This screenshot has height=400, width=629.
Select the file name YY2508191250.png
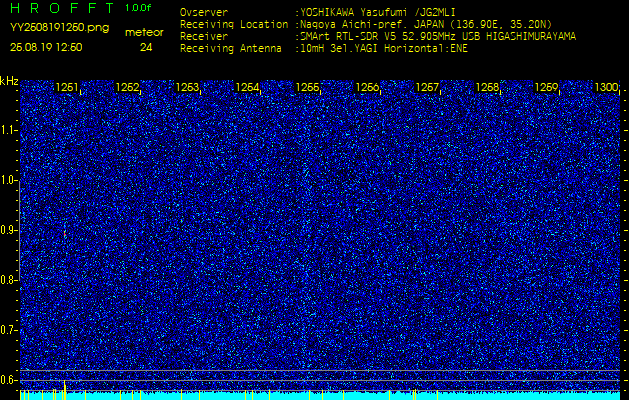coord(59,28)
